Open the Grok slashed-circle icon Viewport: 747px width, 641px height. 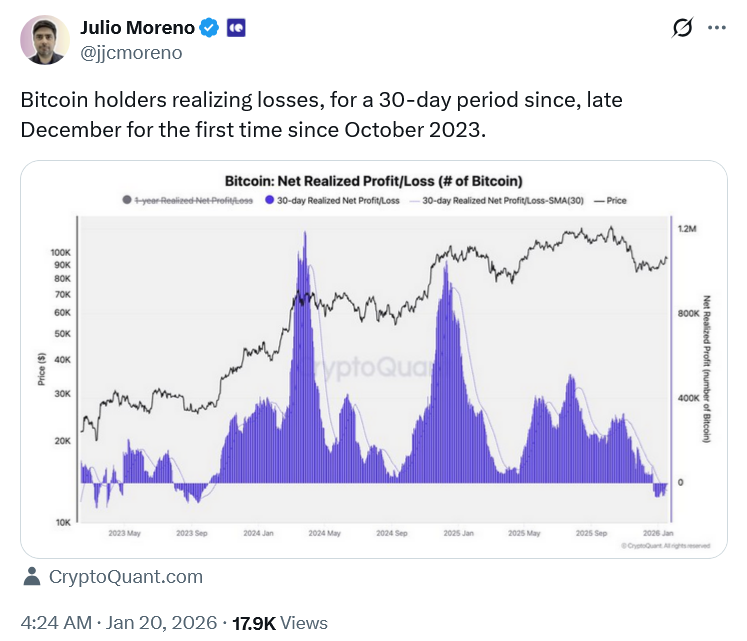(683, 29)
